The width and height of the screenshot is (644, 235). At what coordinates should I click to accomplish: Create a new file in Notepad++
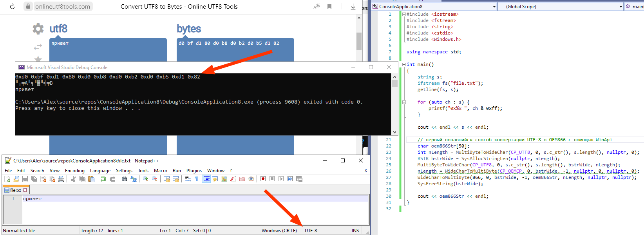[7, 179]
